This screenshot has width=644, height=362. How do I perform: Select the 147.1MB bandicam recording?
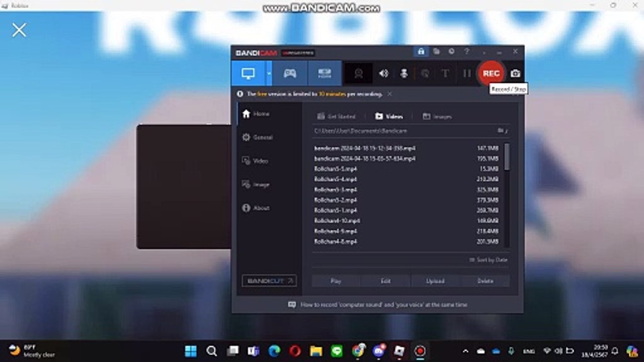click(x=407, y=148)
